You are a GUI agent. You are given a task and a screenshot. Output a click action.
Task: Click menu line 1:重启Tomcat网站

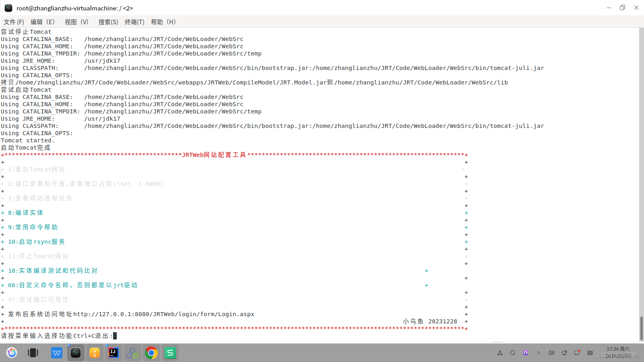pos(37,169)
